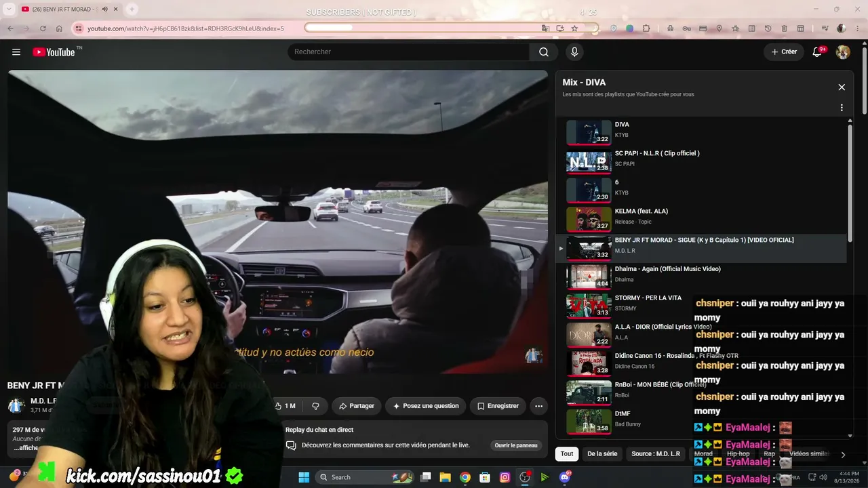The width and height of the screenshot is (868, 488).
Task: Close the Mix - DIVA playlist panel
Action: pos(842,87)
